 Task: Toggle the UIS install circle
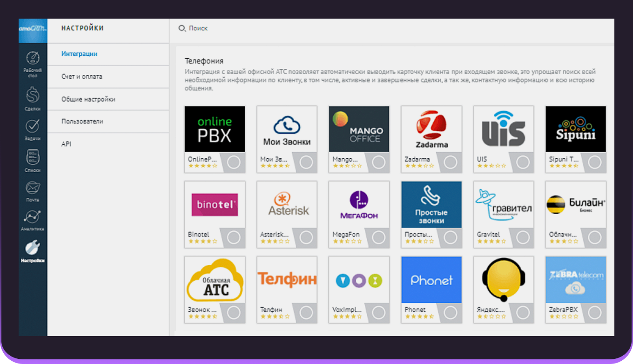point(523,162)
